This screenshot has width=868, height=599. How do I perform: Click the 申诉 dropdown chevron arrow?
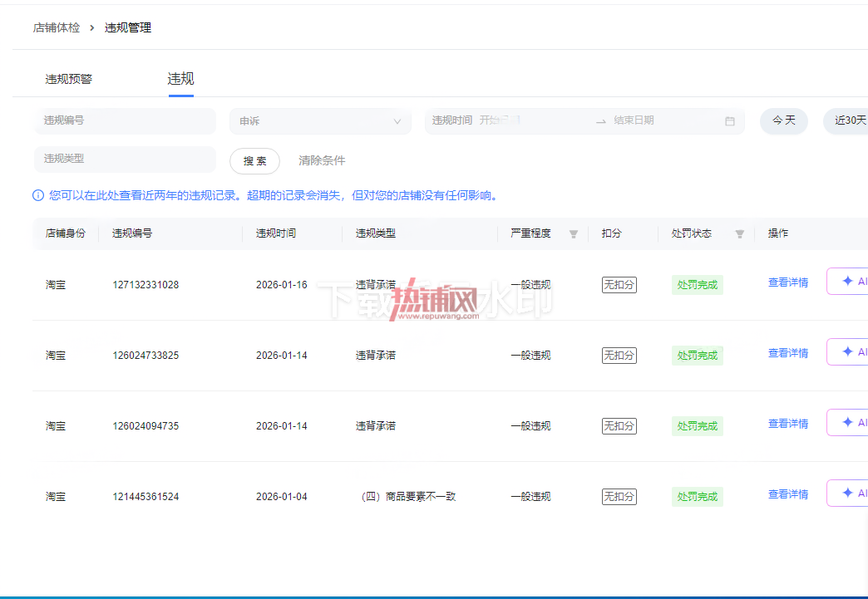(x=397, y=121)
